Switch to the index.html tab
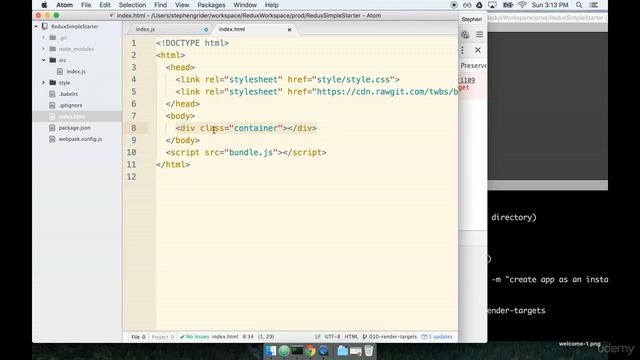The width and height of the screenshot is (640, 360). click(x=232, y=29)
